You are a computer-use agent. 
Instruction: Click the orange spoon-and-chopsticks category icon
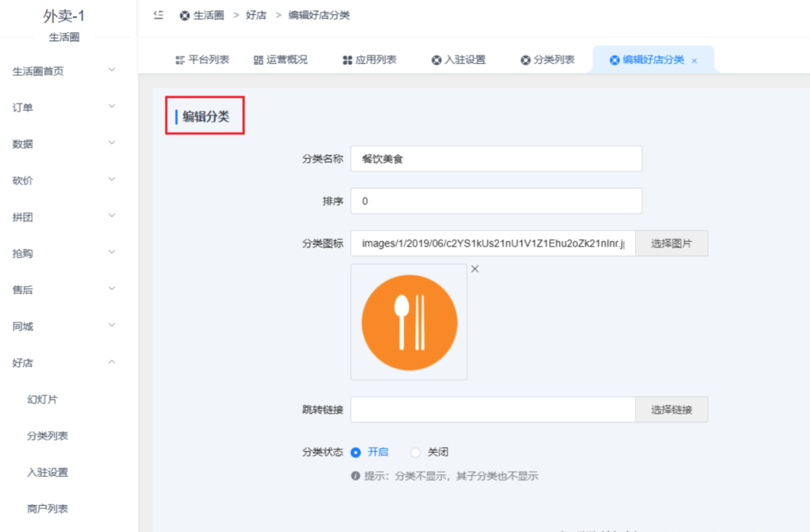click(x=408, y=321)
